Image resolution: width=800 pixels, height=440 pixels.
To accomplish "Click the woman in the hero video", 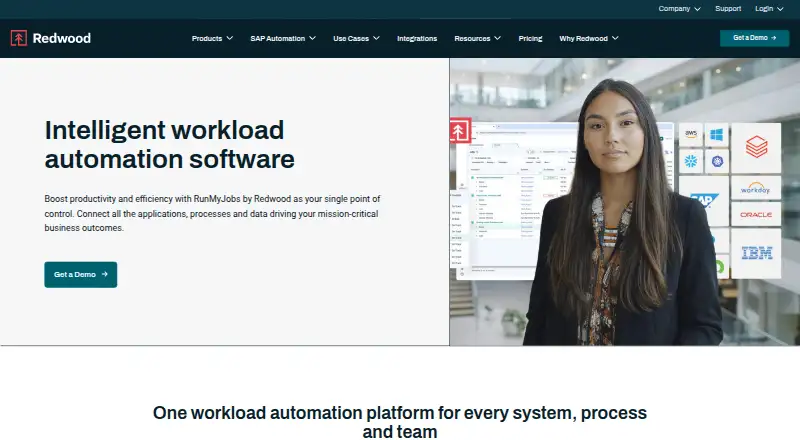I will (622, 214).
